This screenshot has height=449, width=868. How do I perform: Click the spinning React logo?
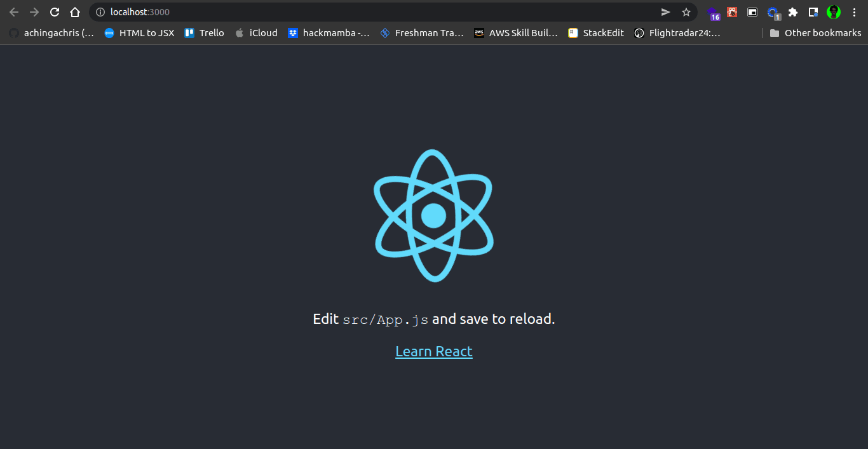[x=433, y=215]
